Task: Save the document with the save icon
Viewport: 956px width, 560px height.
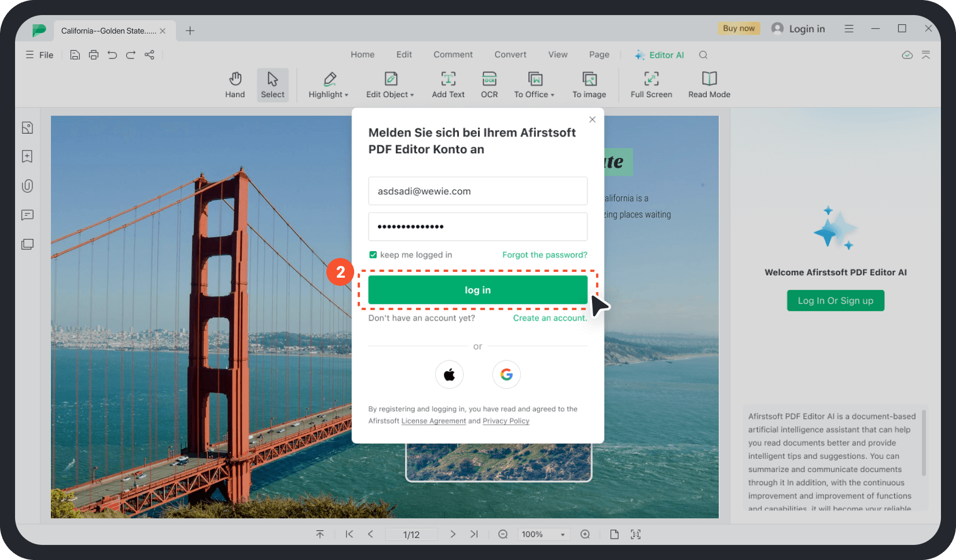Action: (75, 55)
